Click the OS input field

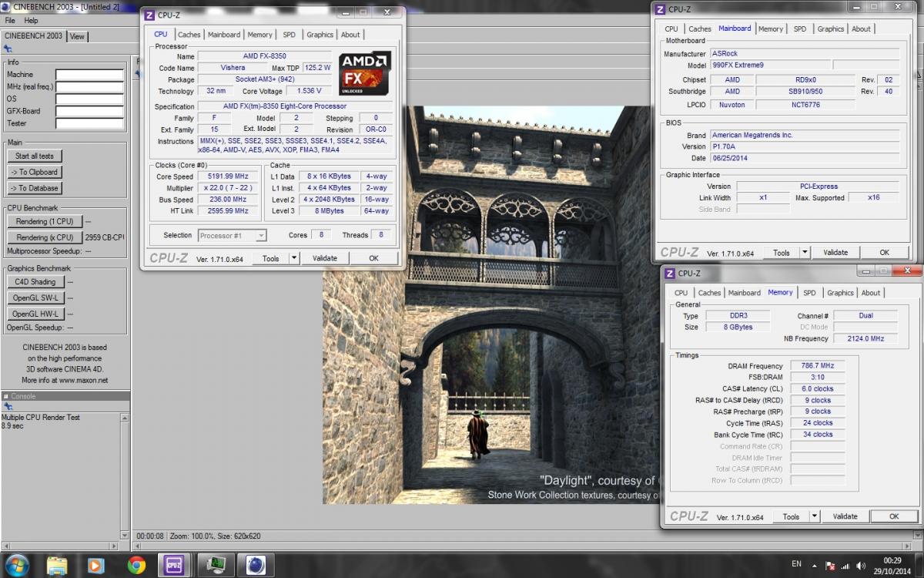click(89, 99)
